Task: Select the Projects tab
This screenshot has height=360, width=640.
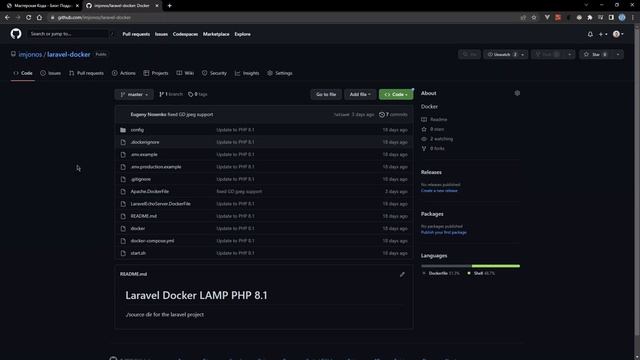Action: click(156, 73)
